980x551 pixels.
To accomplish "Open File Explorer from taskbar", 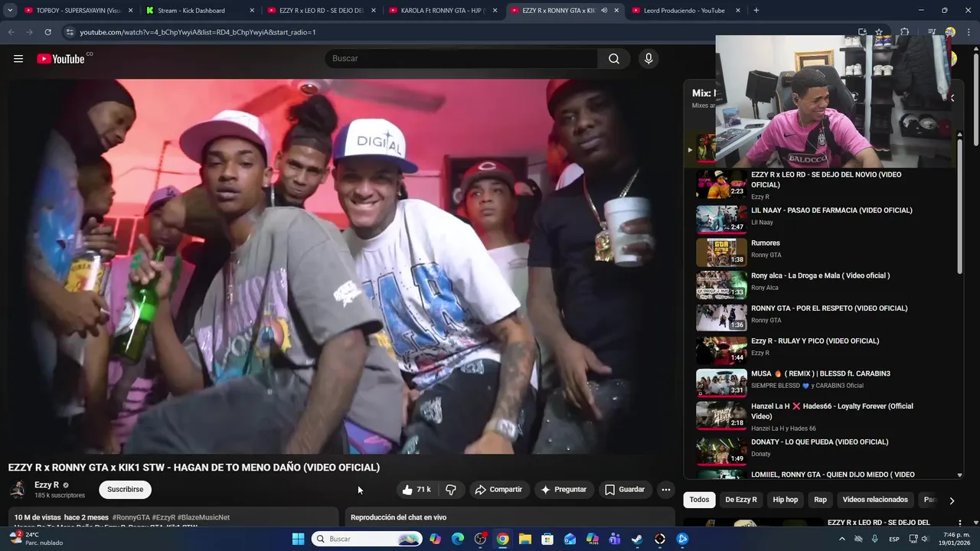I will [x=525, y=539].
